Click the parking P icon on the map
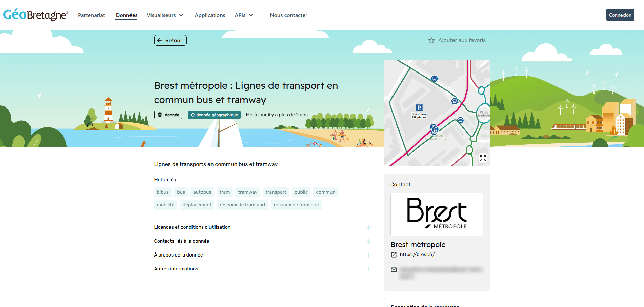This screenshot has width=644, height=307. point(419,108)
